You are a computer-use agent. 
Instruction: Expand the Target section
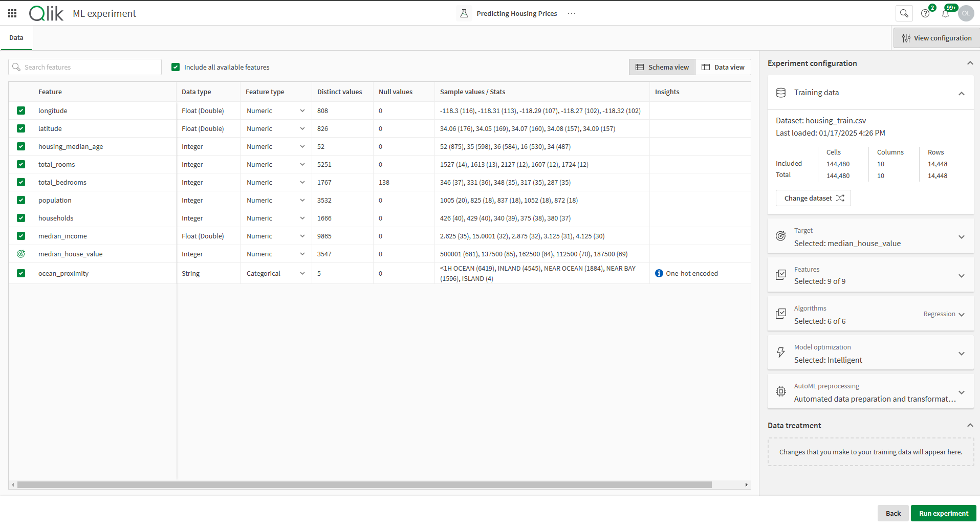(x=962, y=237)
